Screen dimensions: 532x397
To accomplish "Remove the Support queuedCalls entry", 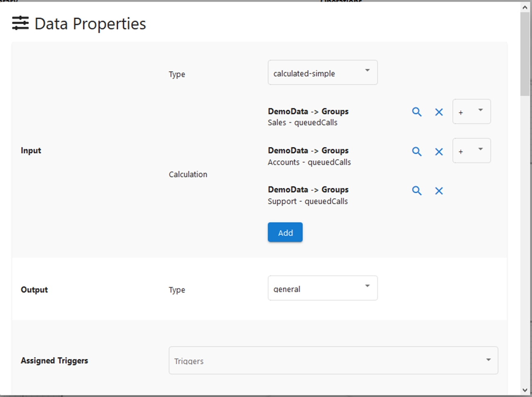I will [439, 191].
